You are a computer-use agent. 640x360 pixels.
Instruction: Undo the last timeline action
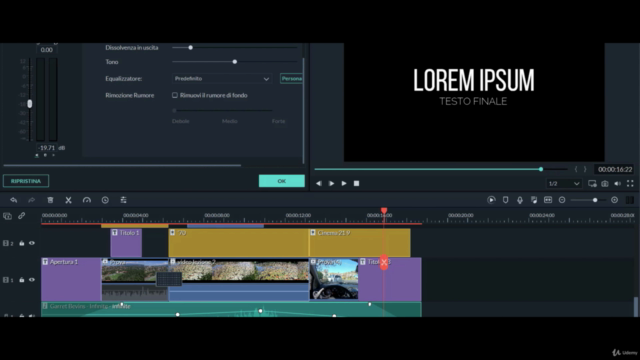pyautogui.click(x=13, y=200)
